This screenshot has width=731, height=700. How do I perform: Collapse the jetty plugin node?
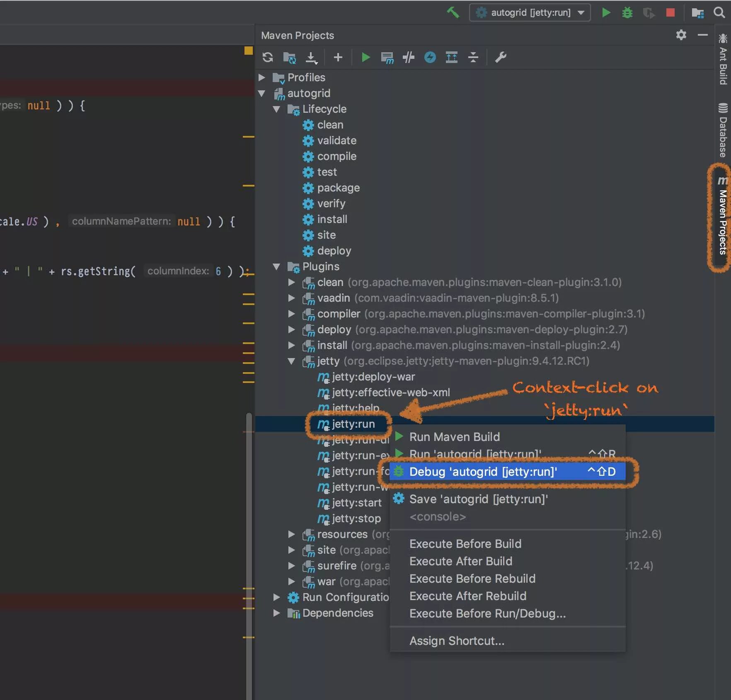pos(292,361)
